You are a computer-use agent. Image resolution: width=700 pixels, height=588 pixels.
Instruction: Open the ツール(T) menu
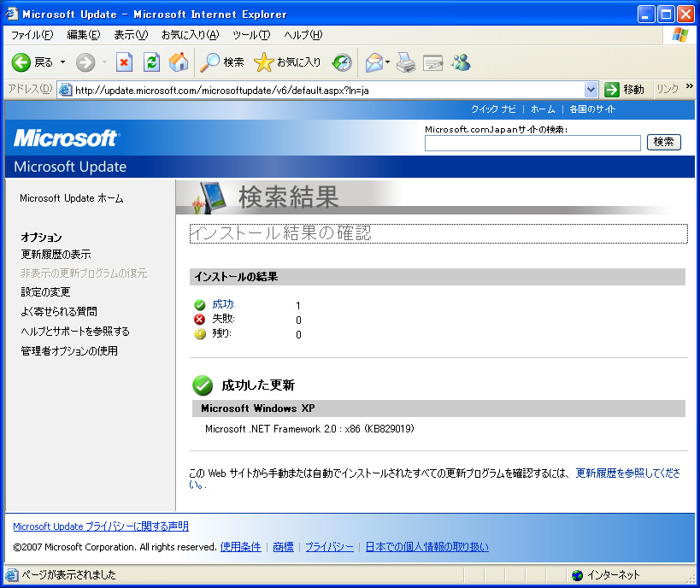pos(251,35)
